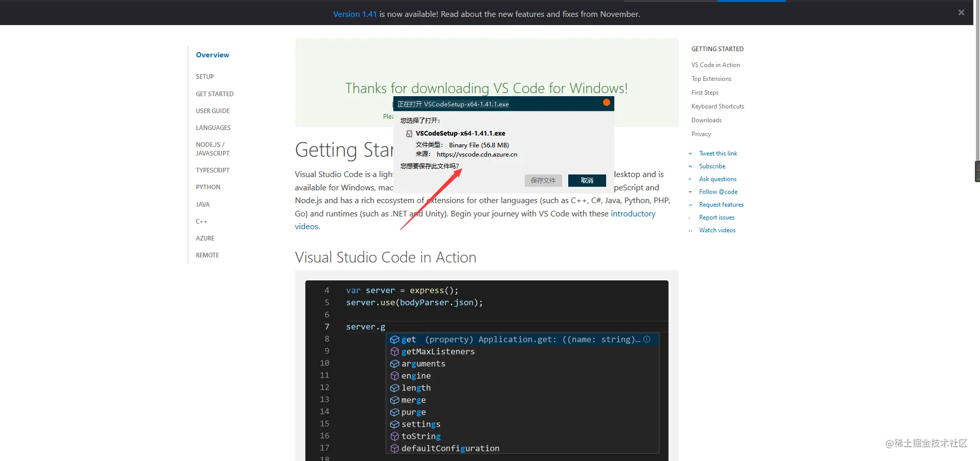980x461 pixels.
Task: Click the toString suggestion in the screenshot
Action: (x=421, y=436)
